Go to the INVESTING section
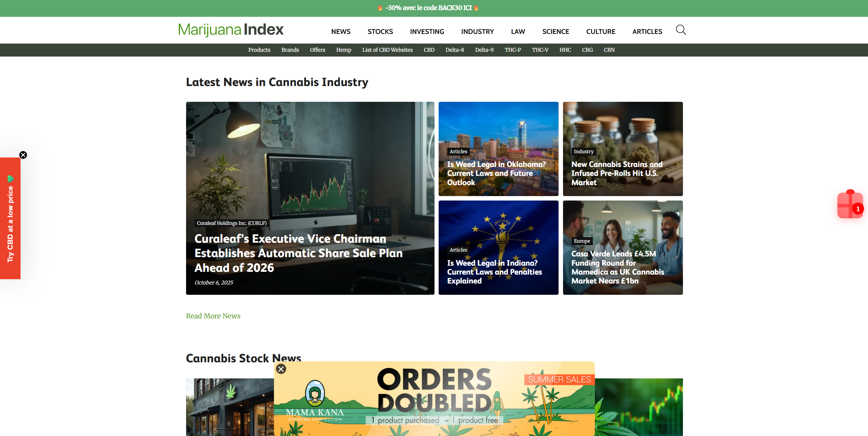Image resolution: width=868 pixels, height=436 pixels. coord(427,32)
